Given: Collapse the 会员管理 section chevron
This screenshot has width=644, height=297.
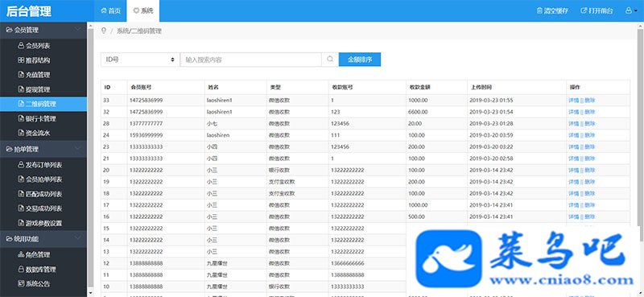Looking at the screenshot, I should 78,30.
